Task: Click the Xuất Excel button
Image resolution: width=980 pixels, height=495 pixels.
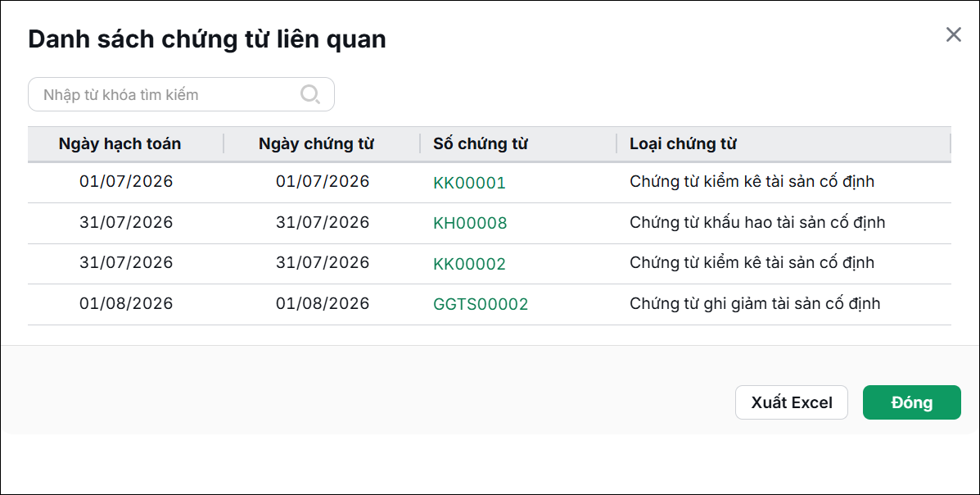Action: (x=791, y=402)
